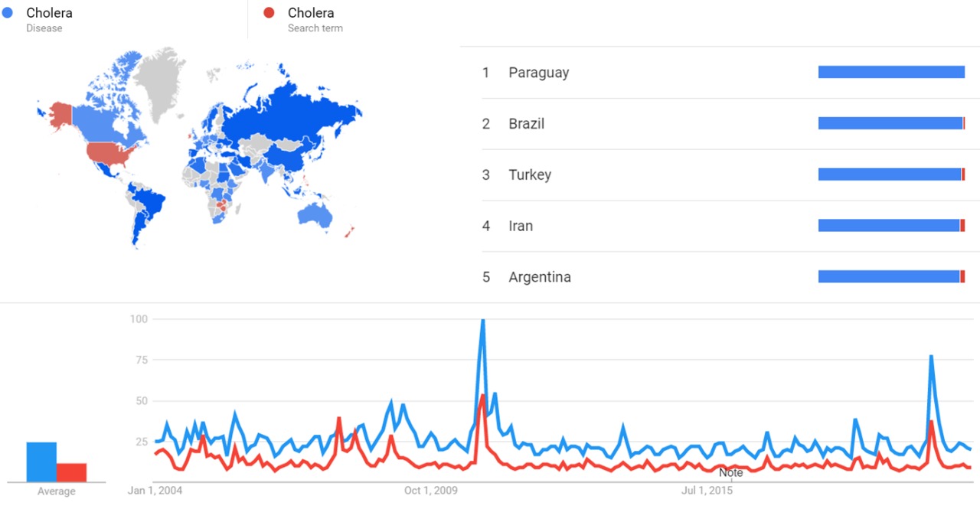Click the blue dot beside Cholera Disease
The width and height of the screenshot is (980, 522).
pos(8,13)
